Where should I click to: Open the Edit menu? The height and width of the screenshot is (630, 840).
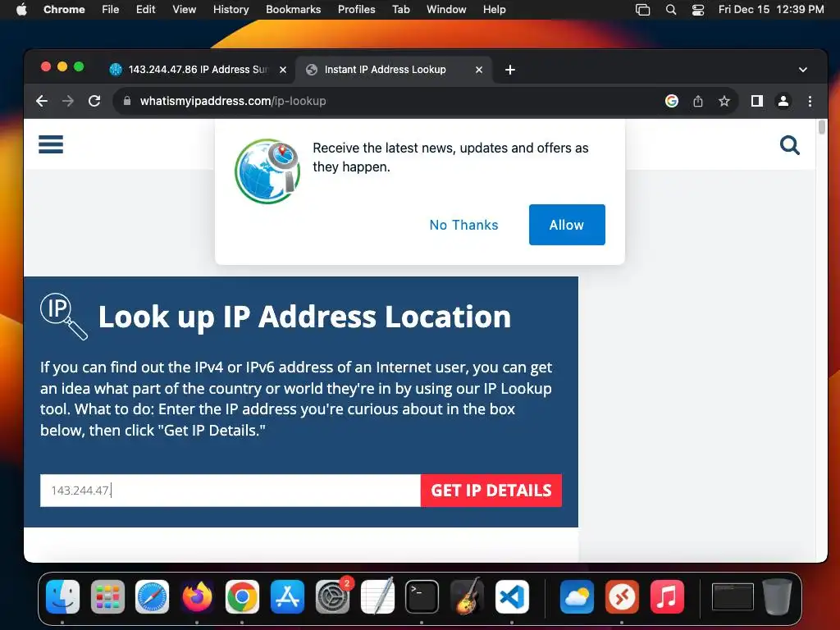(x=146, y=9)
